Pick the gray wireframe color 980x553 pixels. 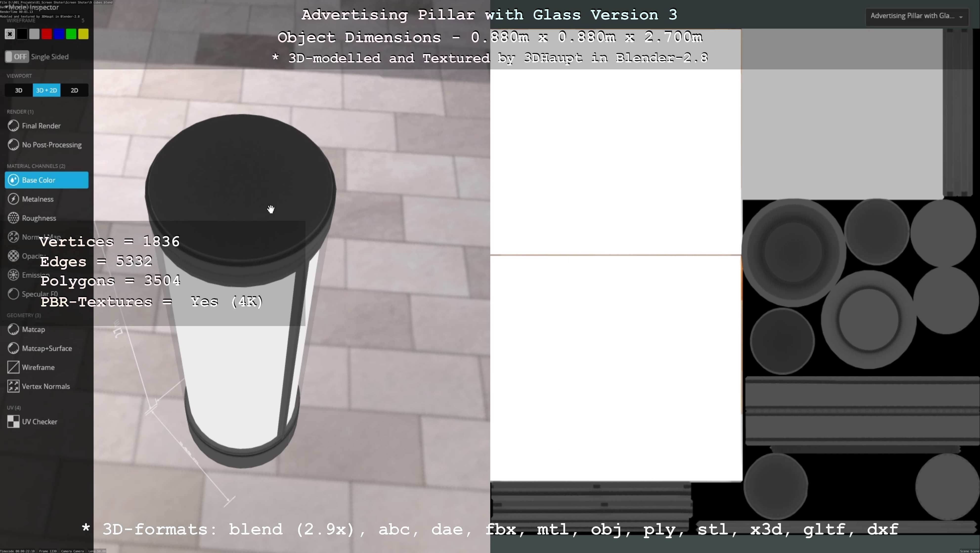click(x=34, y=34)
